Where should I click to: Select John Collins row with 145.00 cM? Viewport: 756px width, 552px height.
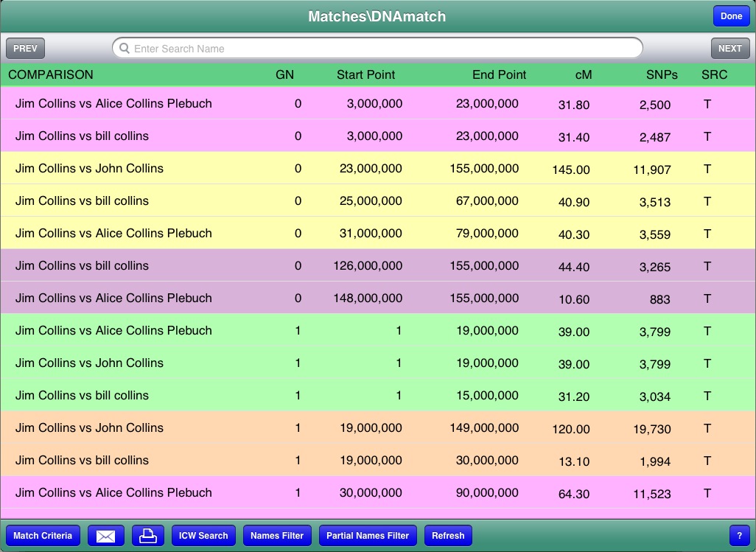[x=378, y=168]
